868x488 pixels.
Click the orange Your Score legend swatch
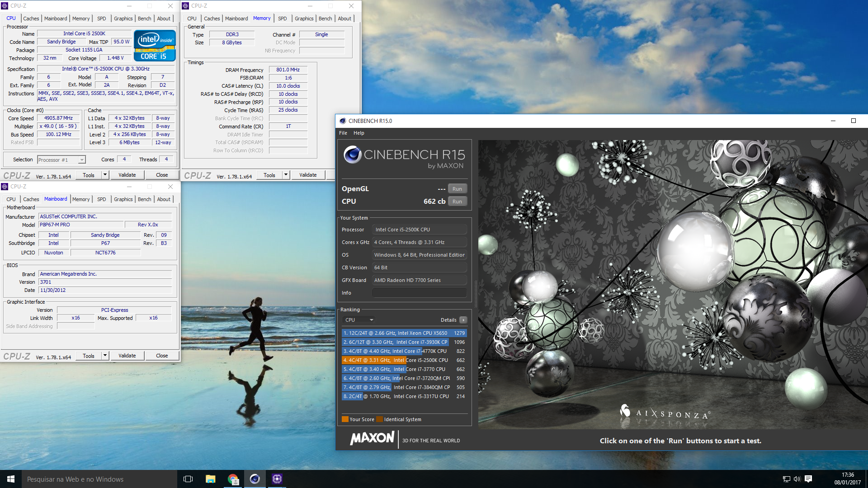(345, 419)
